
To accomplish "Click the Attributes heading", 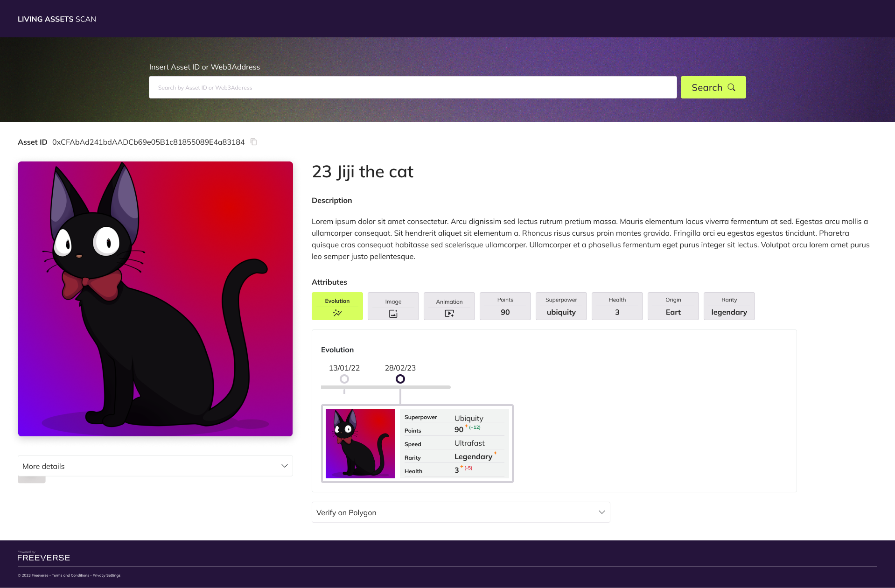I will (329, 282).
